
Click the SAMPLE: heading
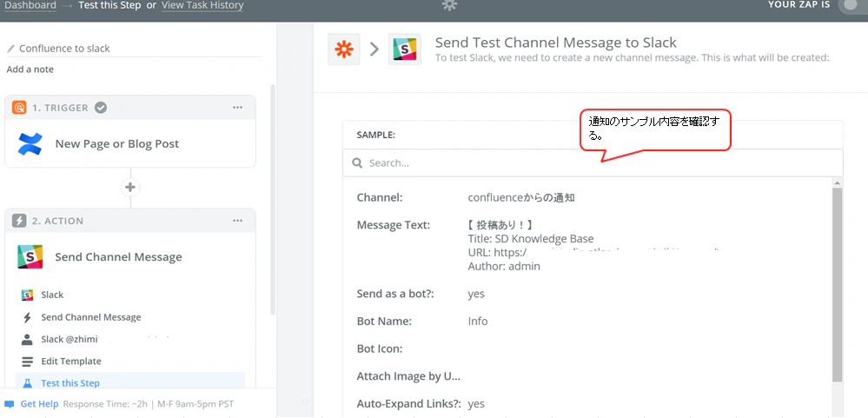click(376, 135)
